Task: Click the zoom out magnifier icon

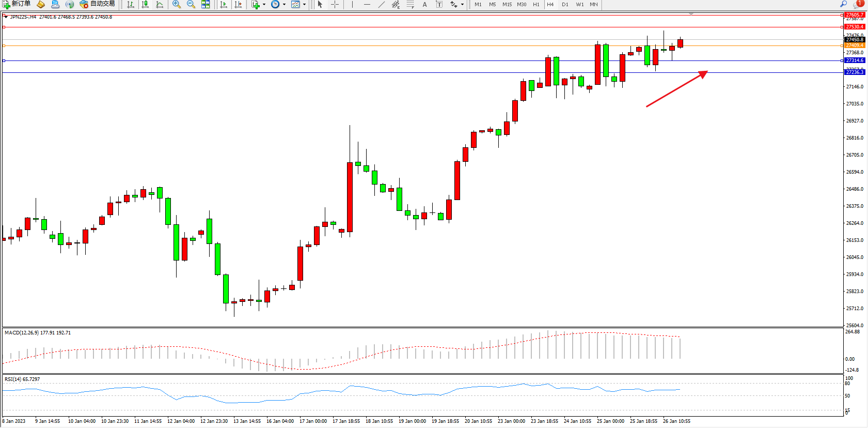Action: [x=191, y=5]
